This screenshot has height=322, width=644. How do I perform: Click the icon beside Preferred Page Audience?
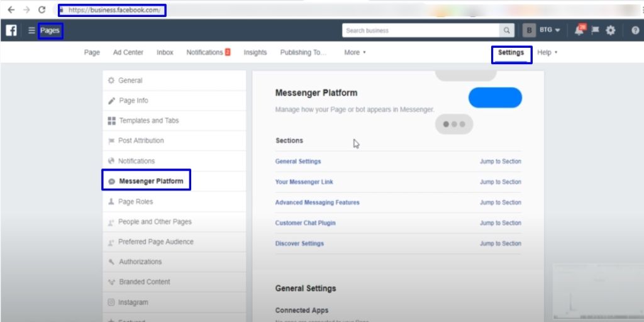click(x=111, y=242)
